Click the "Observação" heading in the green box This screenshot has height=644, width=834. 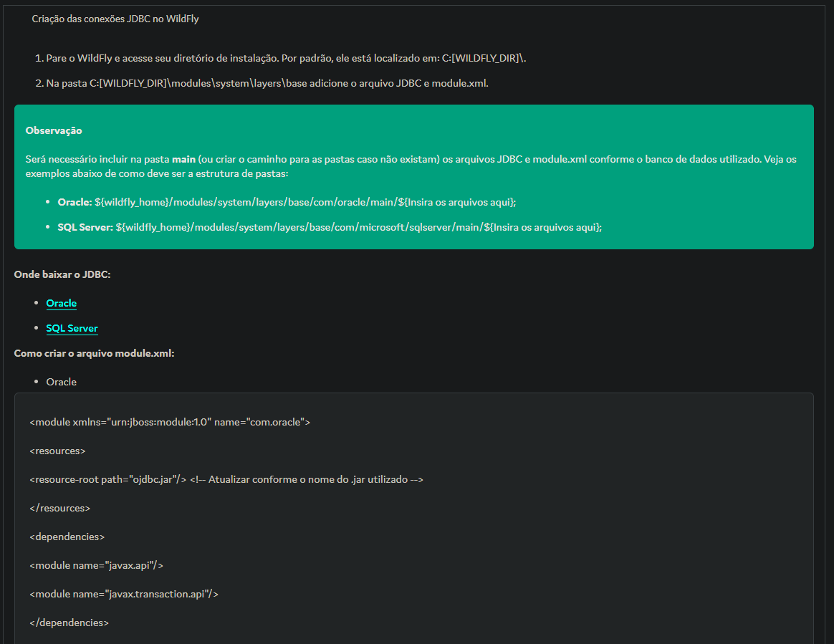(54, 130)
